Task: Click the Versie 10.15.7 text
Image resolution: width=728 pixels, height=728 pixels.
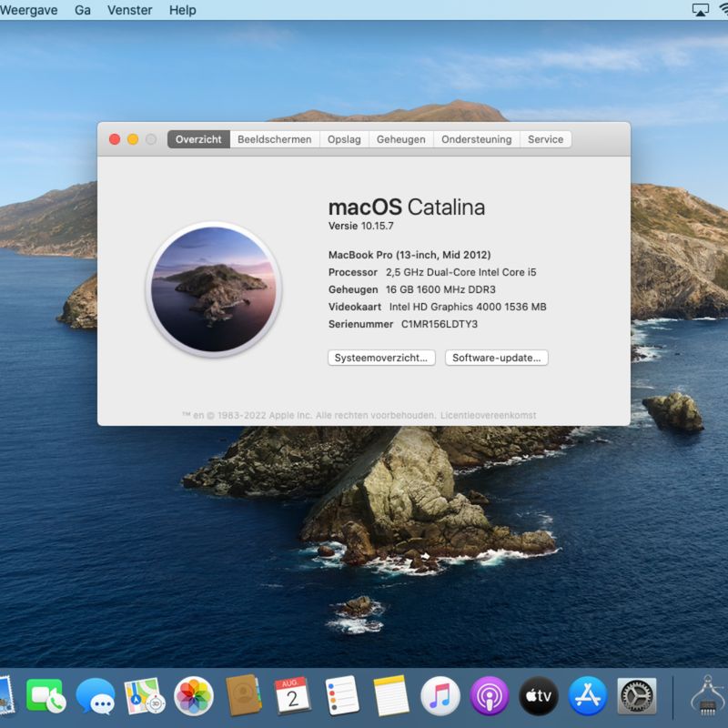Action: pyautogui.click(x=360, y=226)
